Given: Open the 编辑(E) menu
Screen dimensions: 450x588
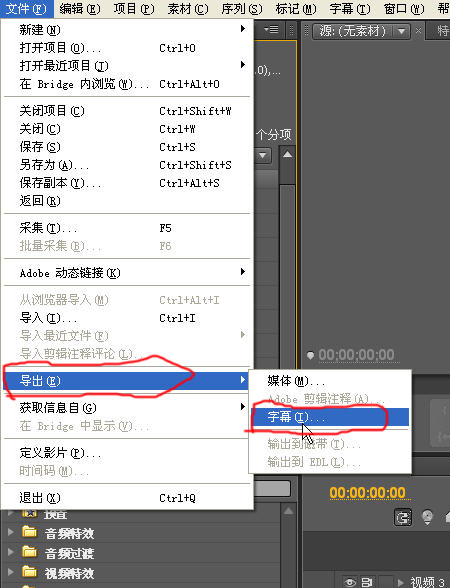Looking at the screenshot, I should click(80, 9).
